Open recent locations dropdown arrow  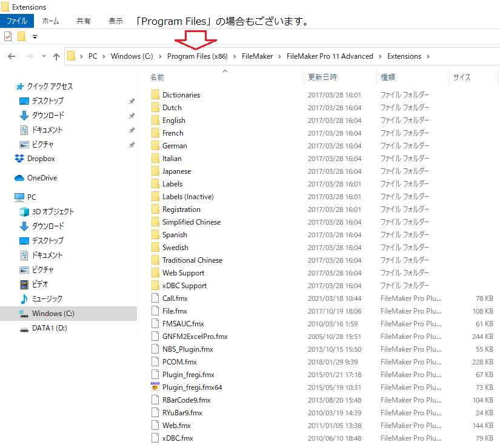point(43,56)
